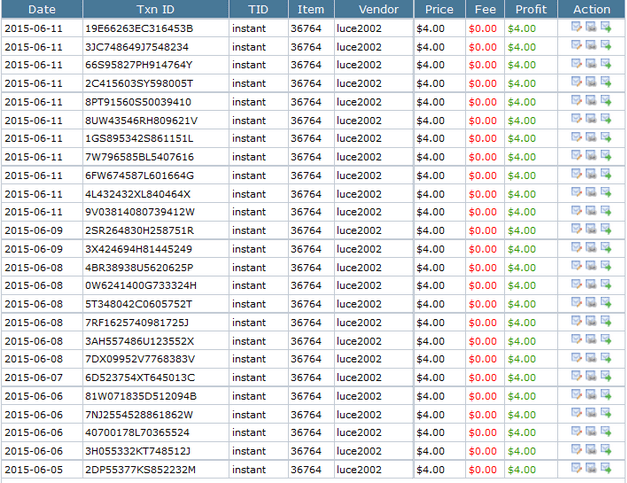Click the Item column header
The image size is (627, 483).
(x=311, y=9)
